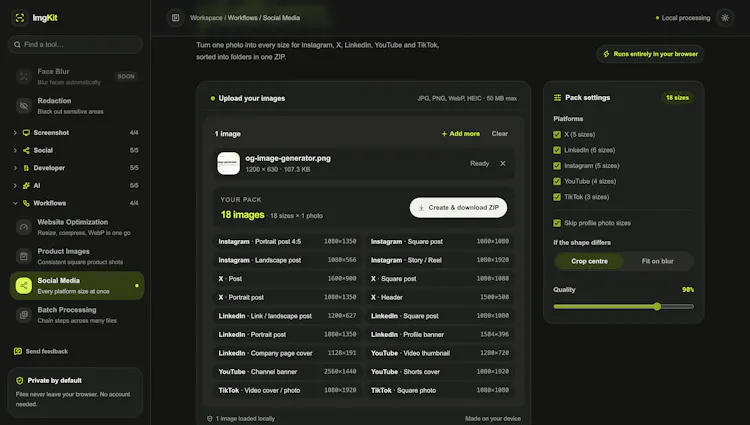Open Website Optimization workflow icon
750x425 pixels.
23,227
